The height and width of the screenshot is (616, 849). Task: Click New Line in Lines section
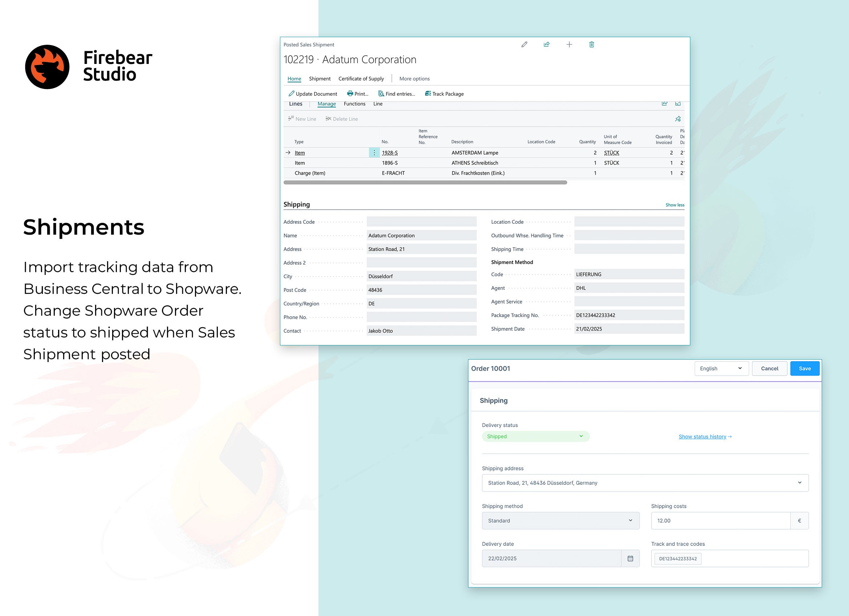[x=302, y=119]
